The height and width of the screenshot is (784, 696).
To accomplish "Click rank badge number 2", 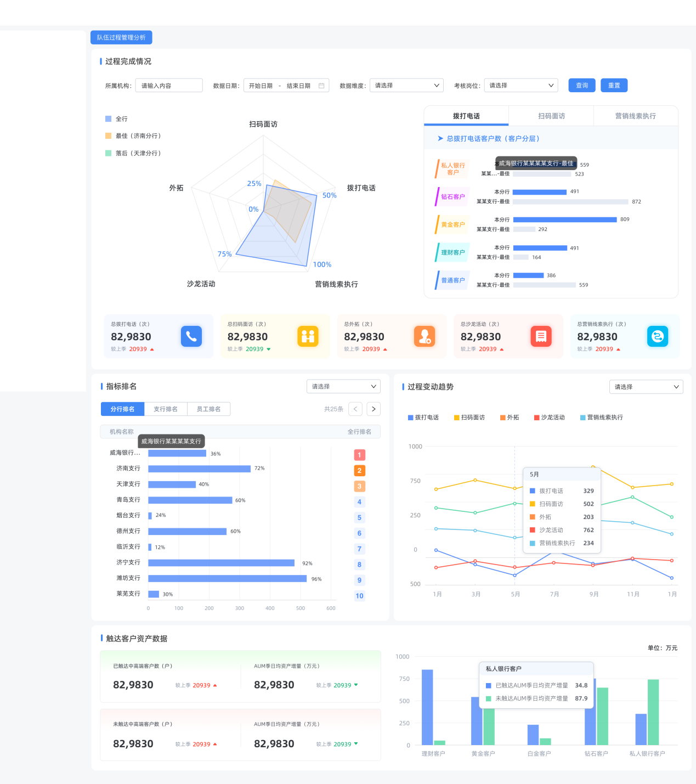I will 359,471.
